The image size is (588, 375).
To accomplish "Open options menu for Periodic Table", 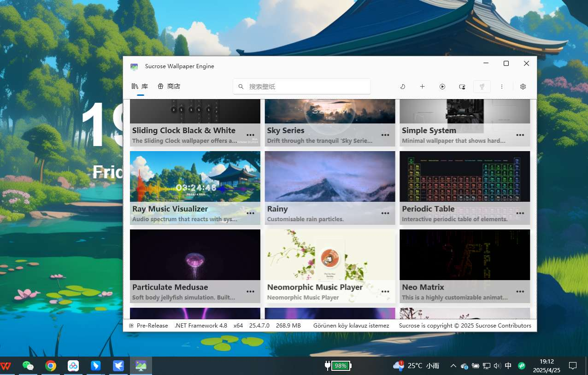I will (520, 213).
